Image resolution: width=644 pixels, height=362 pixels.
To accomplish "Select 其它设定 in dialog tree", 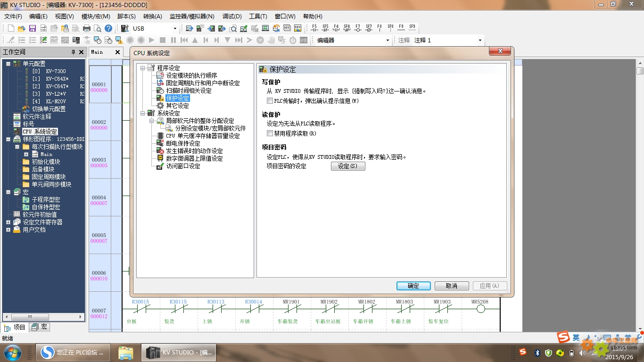I will [177, 106].
